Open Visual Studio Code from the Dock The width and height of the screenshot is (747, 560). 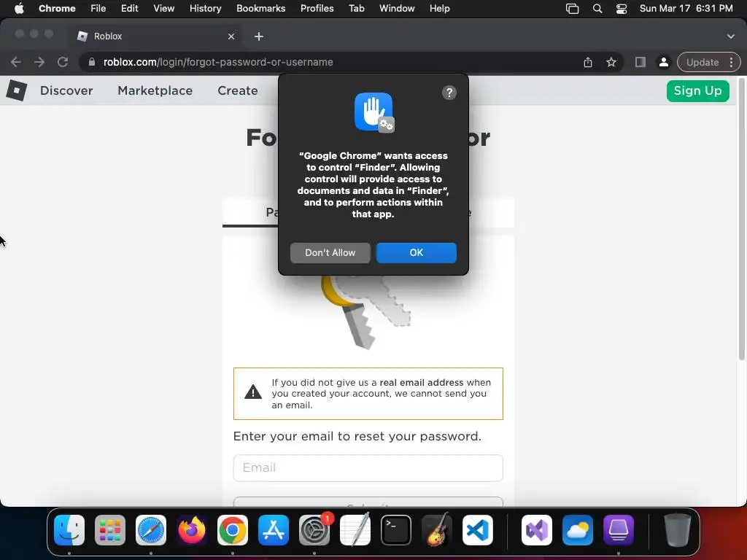pos(478,530)
